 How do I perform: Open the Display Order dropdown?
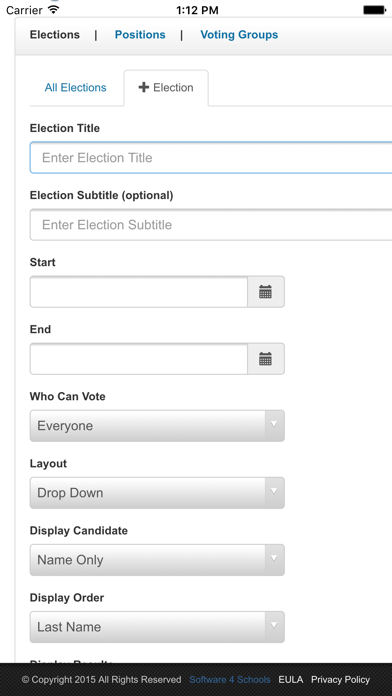pos(157,627)
